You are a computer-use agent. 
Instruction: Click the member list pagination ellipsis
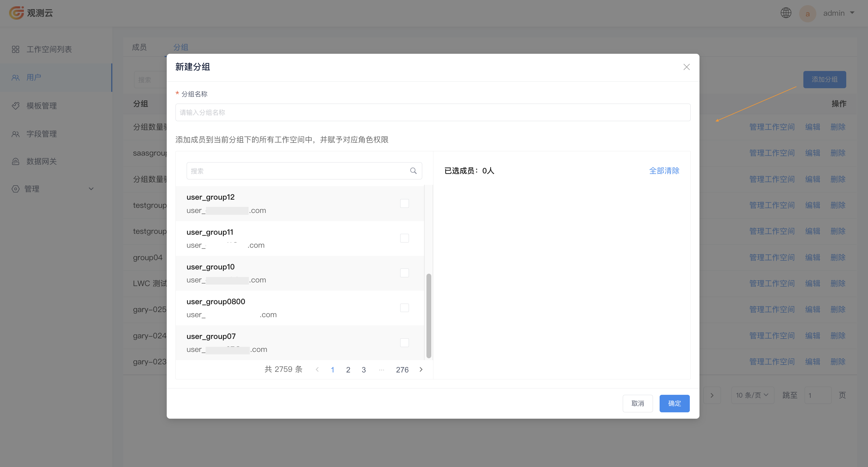pyautogui.click(x=381, y=370)
